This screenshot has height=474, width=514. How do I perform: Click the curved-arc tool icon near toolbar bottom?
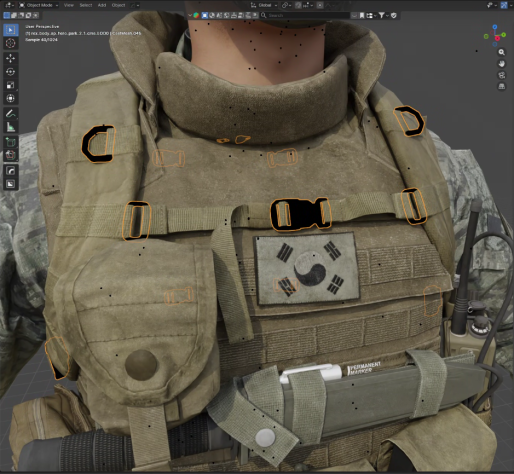[10, 171]
